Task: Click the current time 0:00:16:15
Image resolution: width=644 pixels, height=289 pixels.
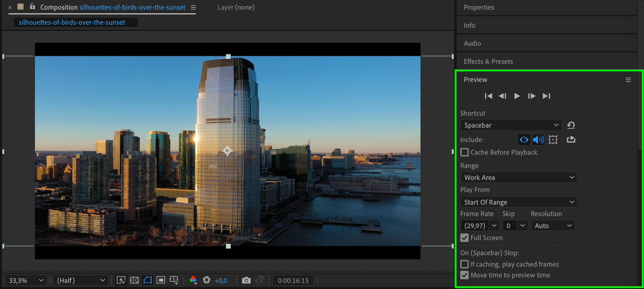Action: [x=293, y=280]
